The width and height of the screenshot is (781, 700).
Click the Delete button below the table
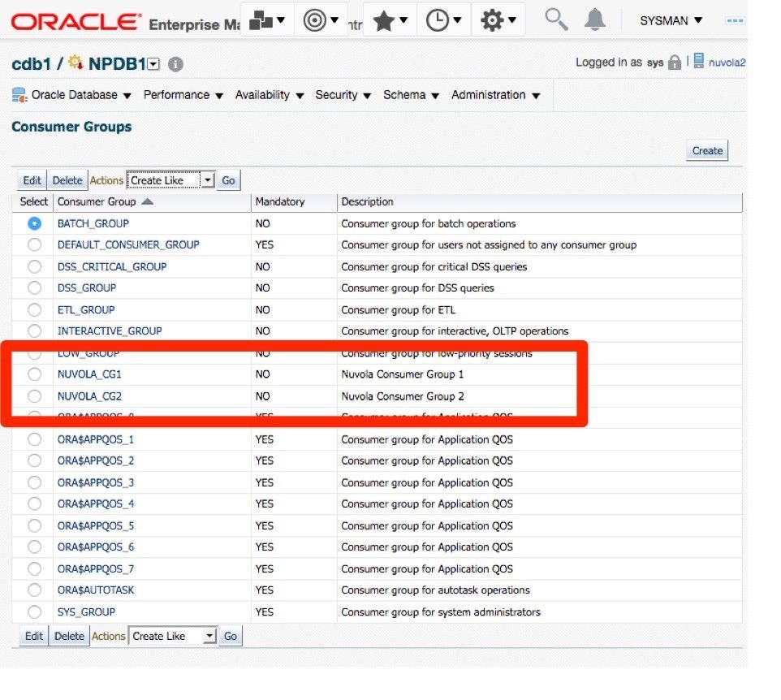69,636
